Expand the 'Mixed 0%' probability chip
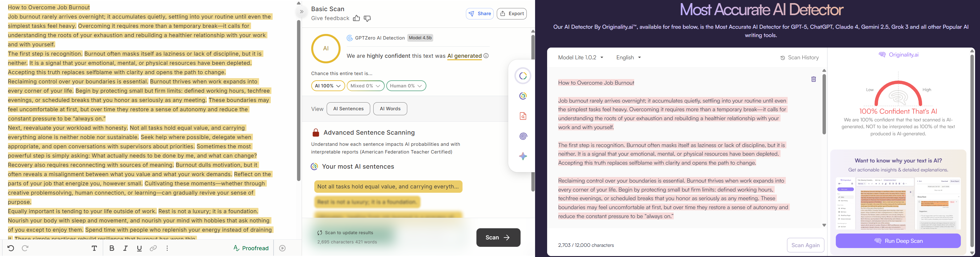The image size is (980, 257). point(366,86)
